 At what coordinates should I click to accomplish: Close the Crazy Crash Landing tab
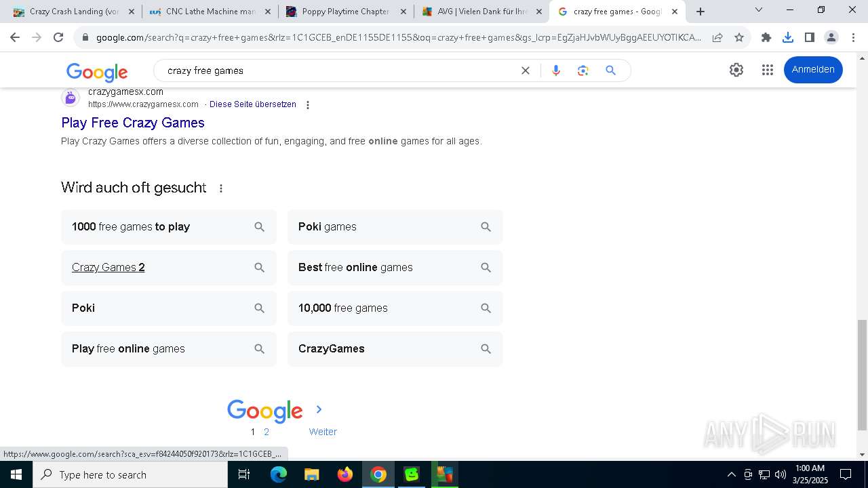coord(132,12)
